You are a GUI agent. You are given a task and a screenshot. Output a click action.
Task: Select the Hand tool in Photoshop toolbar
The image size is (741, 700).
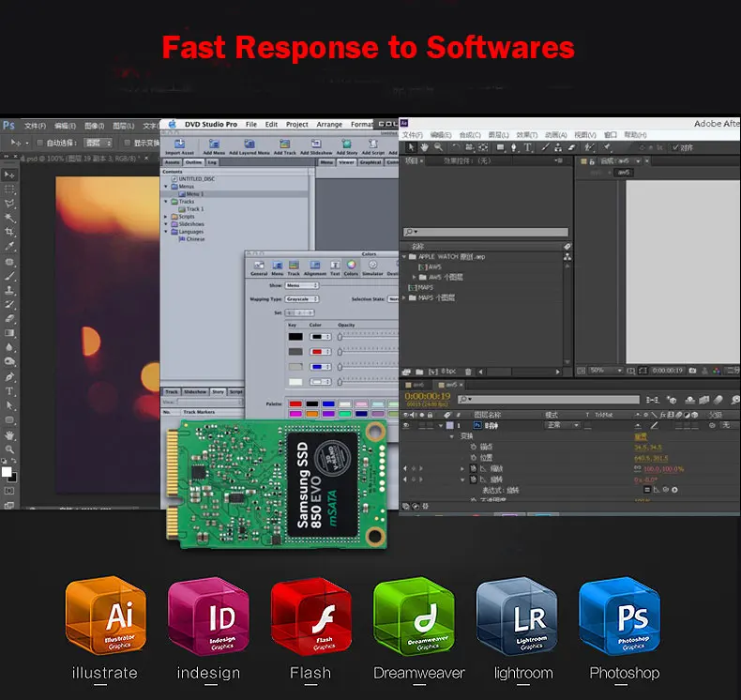9,434
